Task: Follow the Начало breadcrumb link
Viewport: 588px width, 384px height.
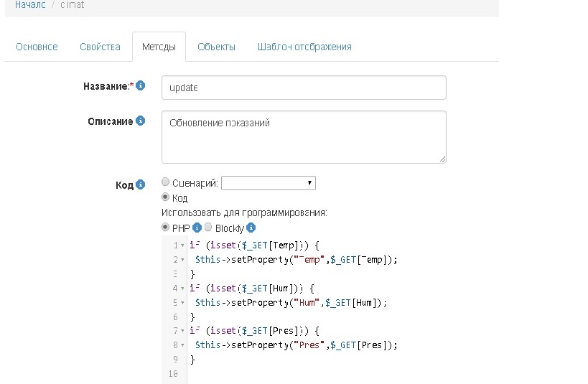Action: 30,4
